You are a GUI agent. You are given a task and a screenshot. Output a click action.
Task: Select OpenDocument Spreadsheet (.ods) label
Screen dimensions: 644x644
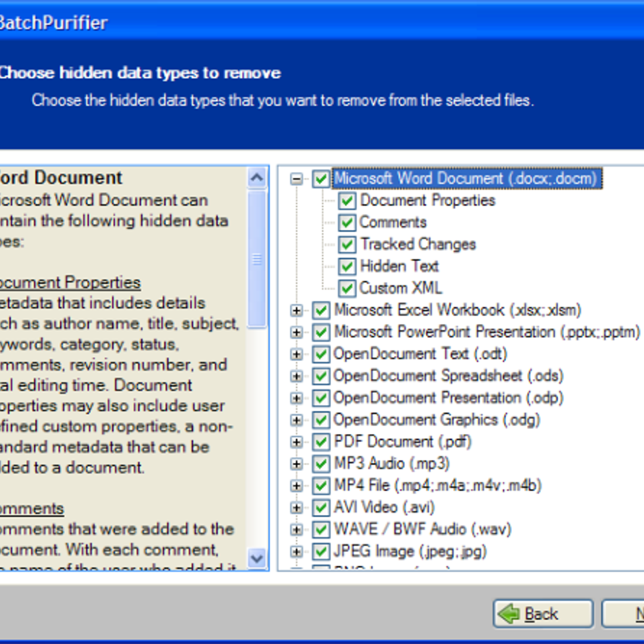(448, 376)
